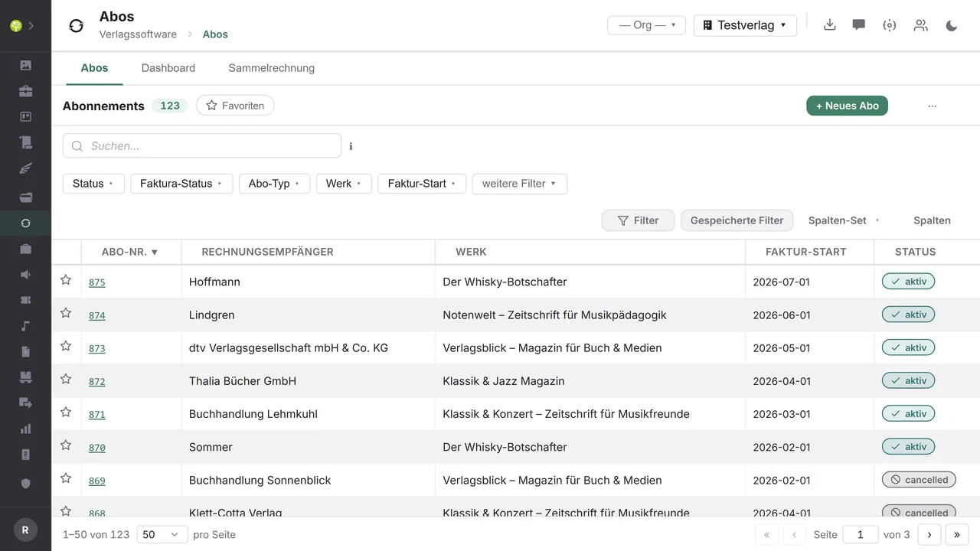Expand the sidebar with chevron arrow

pos(31,25)
